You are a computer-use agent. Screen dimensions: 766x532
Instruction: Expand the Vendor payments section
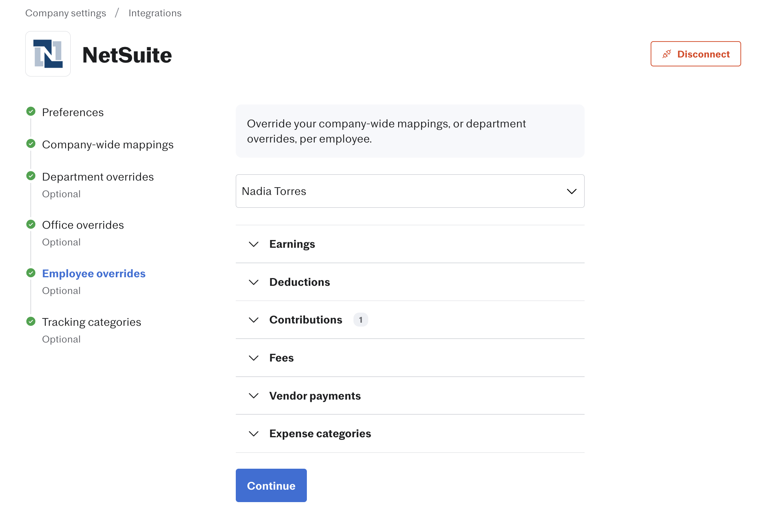click(x=410, y=396)
